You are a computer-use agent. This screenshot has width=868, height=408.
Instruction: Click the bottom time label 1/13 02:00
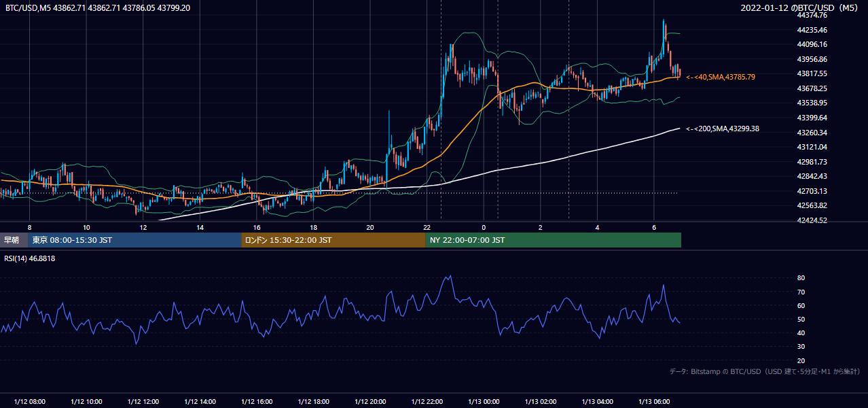tap(541, 401)
